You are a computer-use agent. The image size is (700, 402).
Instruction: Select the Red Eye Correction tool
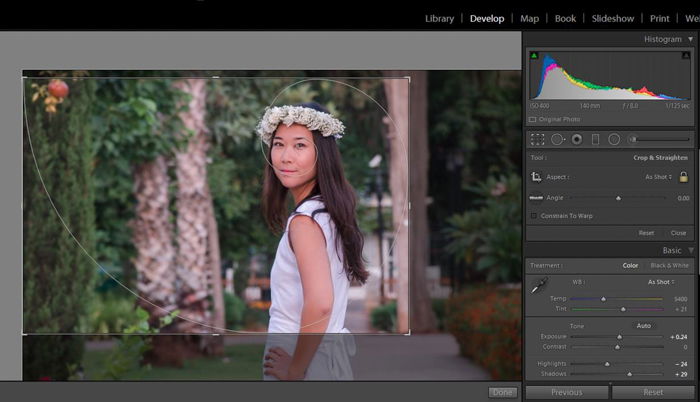pos(577,139)
